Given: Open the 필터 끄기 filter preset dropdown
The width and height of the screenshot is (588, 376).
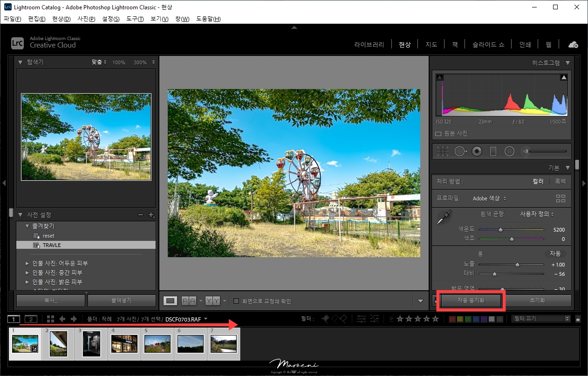Looking at the screenshot, I should click(x=540, y=319).
